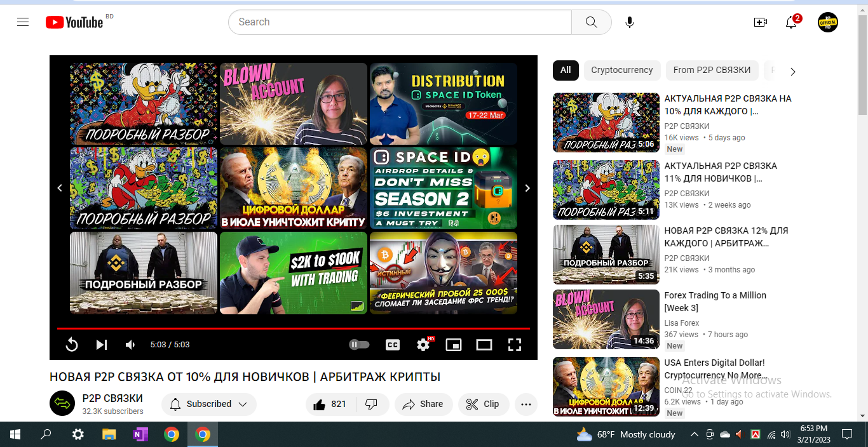
Task: Open sidebar thumbnail with 5:35 duration
Action: 606,255
